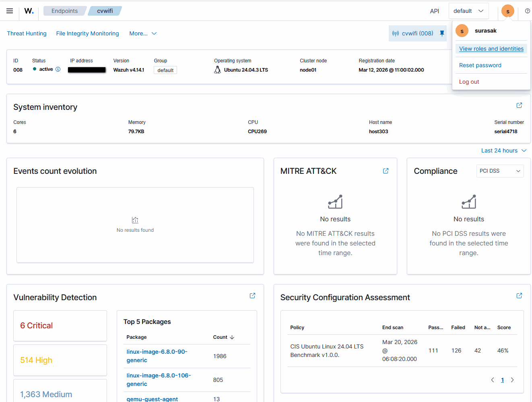Screen dimensions: 532x402
Task: Go to next page of SCA table
Action: coord(512,380)
